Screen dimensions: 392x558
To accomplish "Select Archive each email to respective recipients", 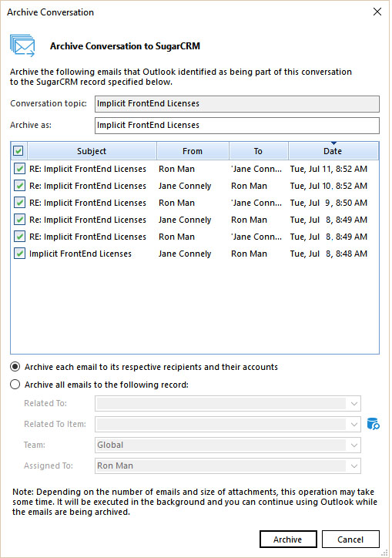I will click(x=15, y=367).
